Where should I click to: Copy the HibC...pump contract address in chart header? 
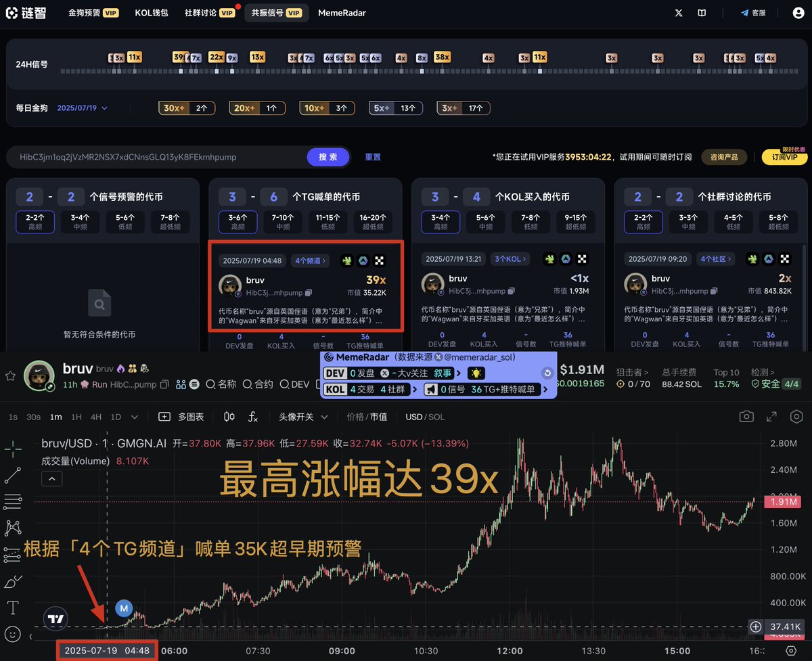pyautogui.click(x=163, y=384)
